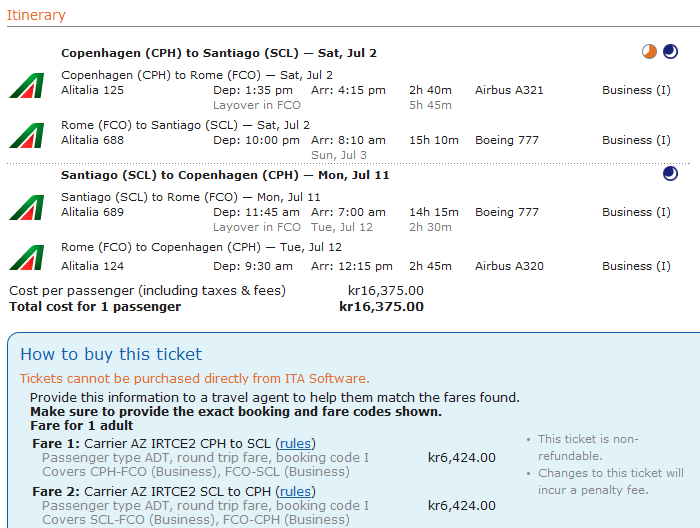Screen dimensions: 700x528
Task: Click the Alitalia logo beside flight Alitalia 688
Action: (27, 135)
